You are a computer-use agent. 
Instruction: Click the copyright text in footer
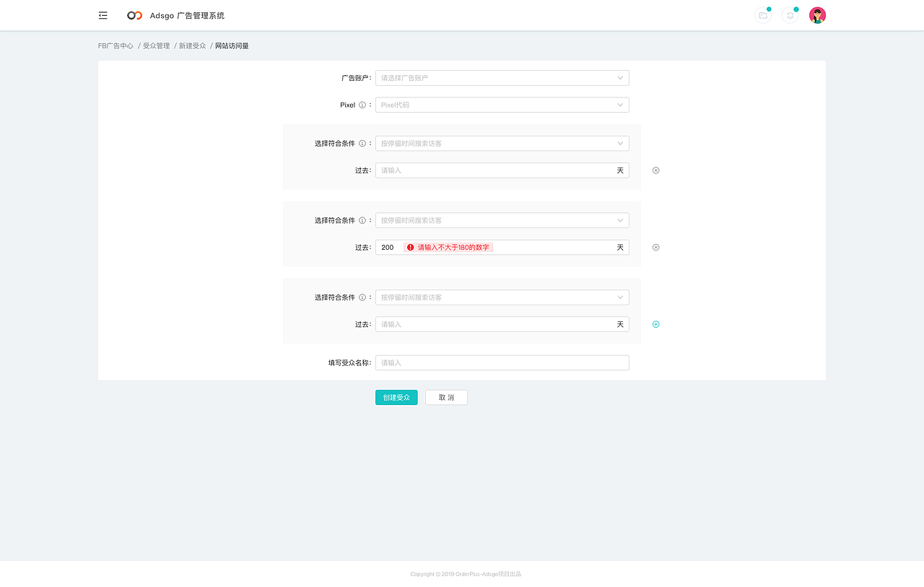pyautogui.click(x=466, y=574)
